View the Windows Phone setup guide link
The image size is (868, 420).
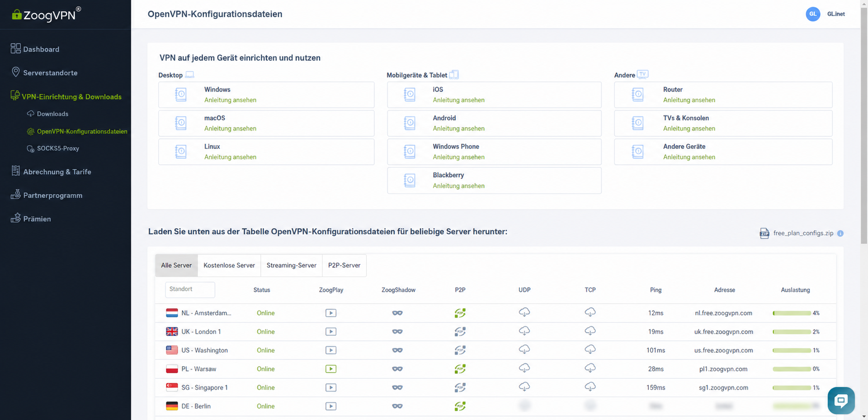(458, 157)
